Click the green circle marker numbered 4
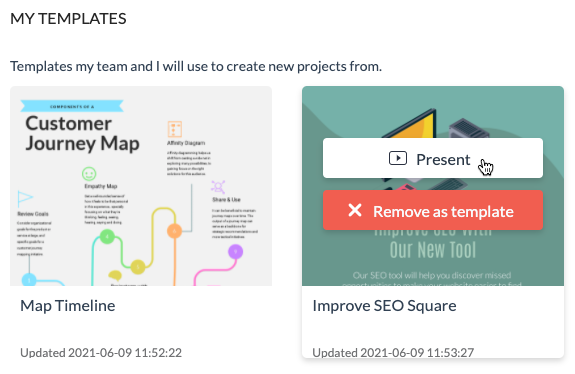 pyautogui.click(x=107, y=237)
